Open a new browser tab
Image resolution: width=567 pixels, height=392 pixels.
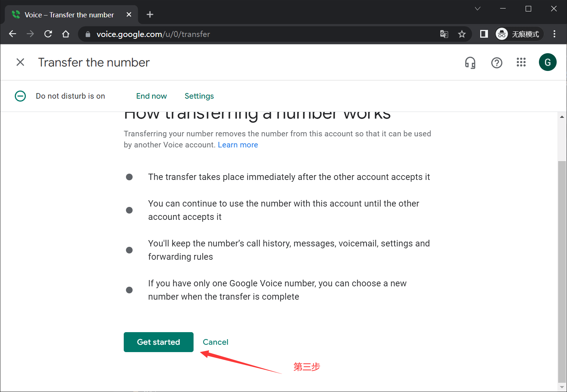pyautogui.click(x=150, y=14)
